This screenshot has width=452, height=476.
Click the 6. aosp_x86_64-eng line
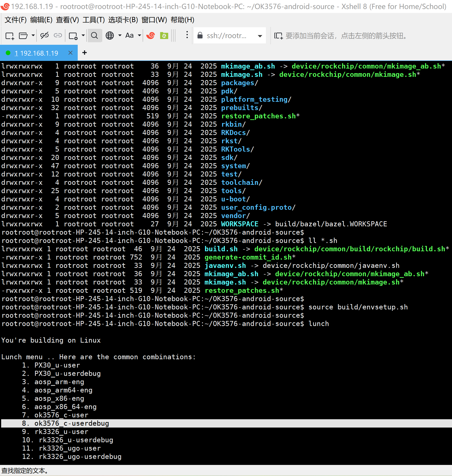pos(59,407)
